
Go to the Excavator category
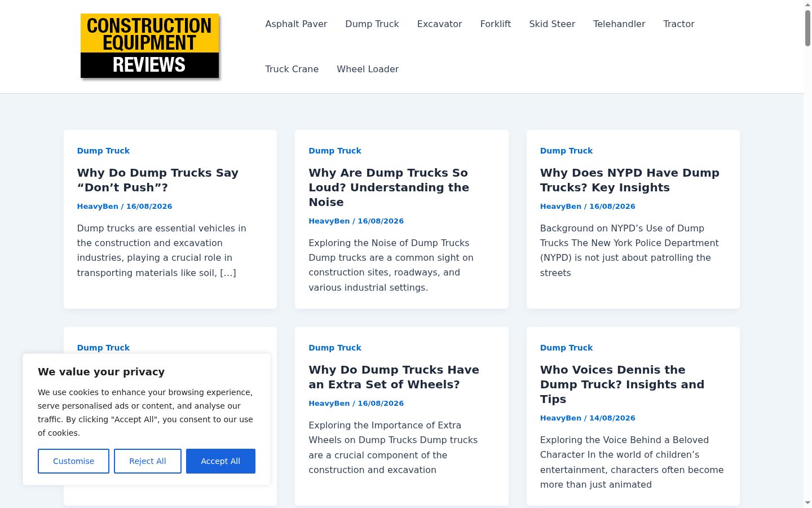pyautogui.click(x=439, y=24)
